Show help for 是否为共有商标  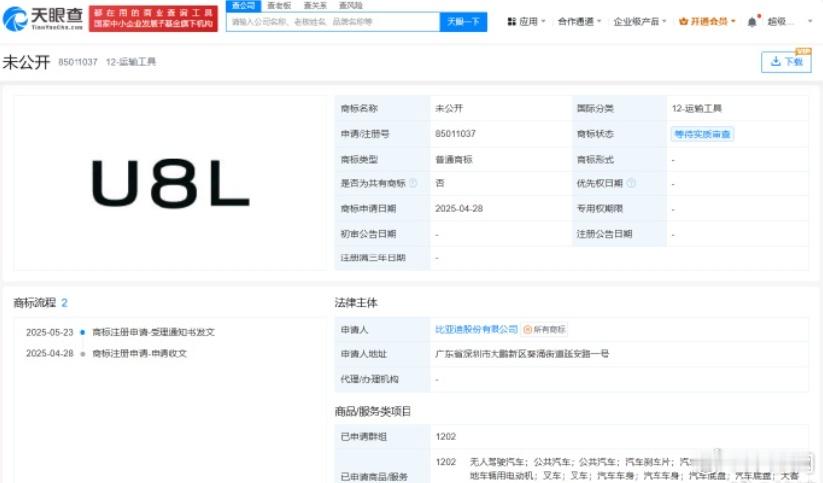pyautogui.click(x=413, y=183)
